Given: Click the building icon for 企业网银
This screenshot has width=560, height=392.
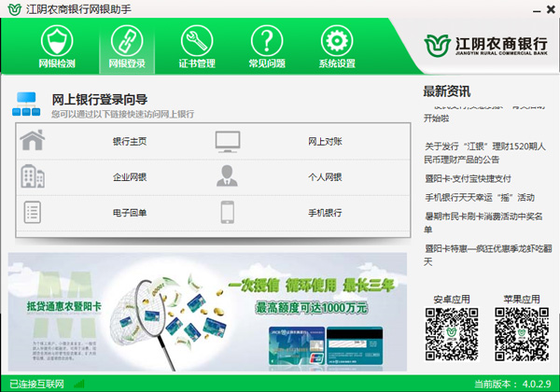Looking at the screenshot, I should [x=33, y=176].
